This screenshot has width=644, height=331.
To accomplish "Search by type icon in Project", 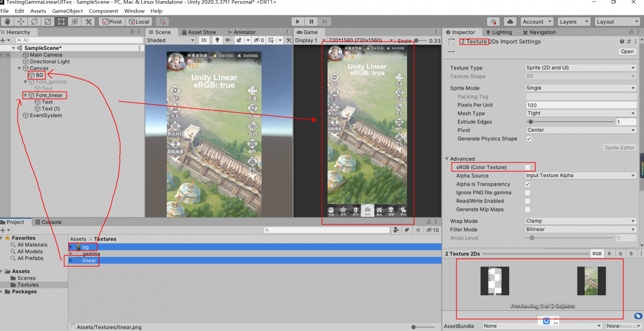I will [x=396, y=230].
